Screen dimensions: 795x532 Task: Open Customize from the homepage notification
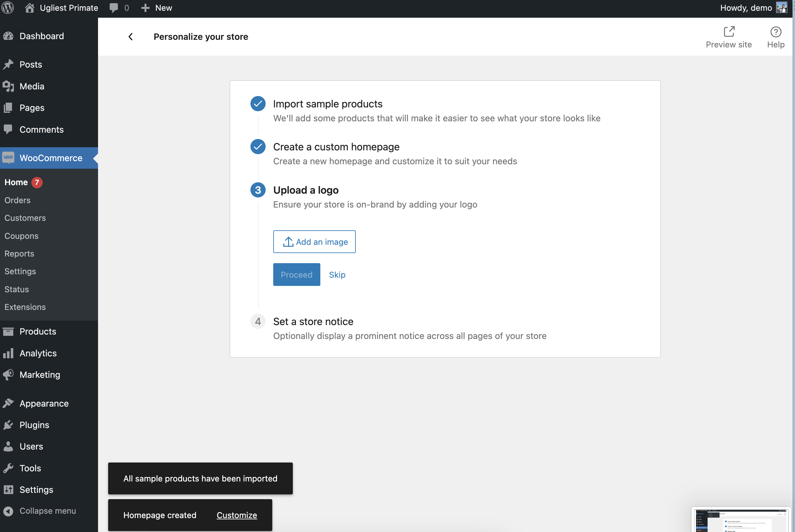coord(237,515)
